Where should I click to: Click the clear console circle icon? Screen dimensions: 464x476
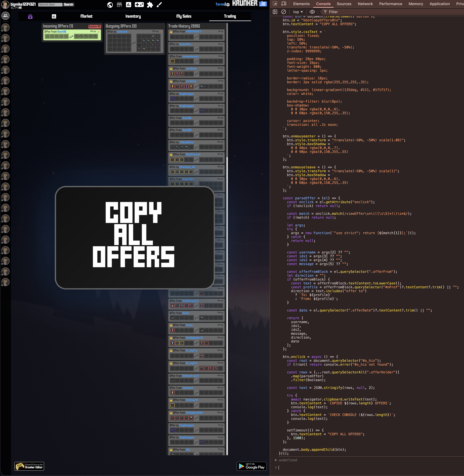(x=283, y=12)
